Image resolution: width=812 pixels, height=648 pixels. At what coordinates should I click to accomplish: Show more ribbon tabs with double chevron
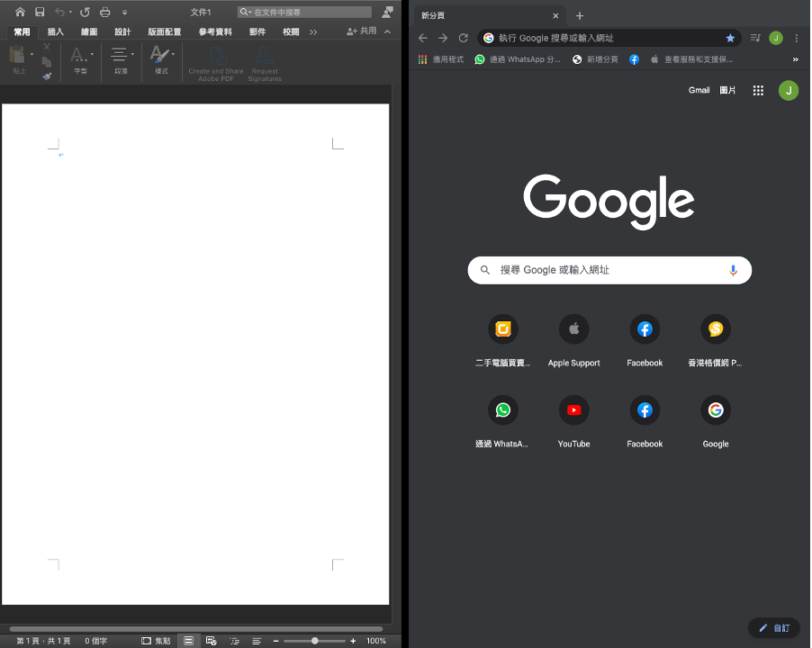(313, 32)
